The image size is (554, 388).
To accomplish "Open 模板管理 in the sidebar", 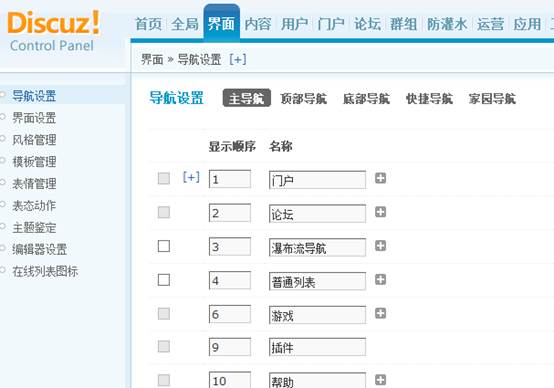I will click(x=34, y=161).
